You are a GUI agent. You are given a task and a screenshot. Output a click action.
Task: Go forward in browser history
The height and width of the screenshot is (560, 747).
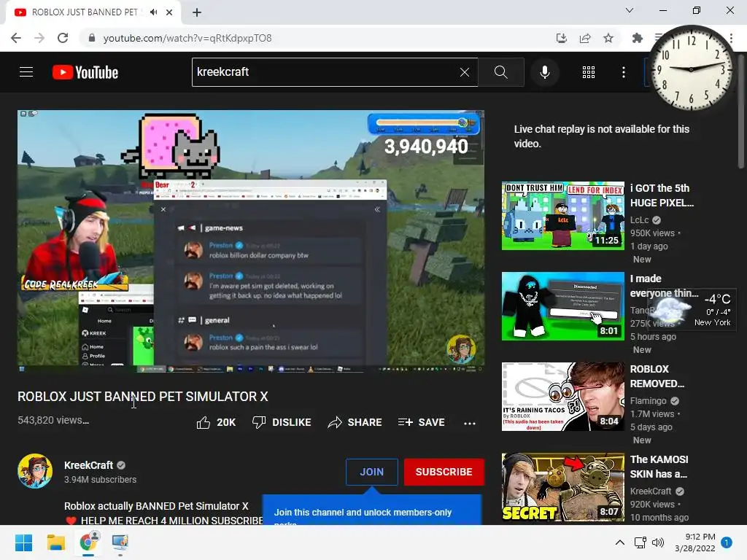coord(39,38)
